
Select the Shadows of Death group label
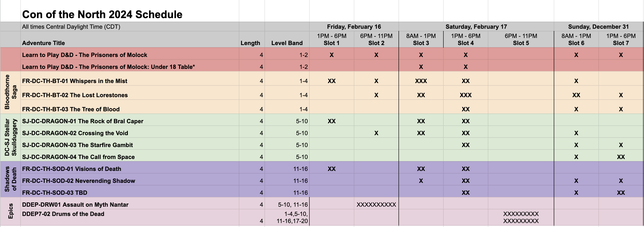pos(10,179)
